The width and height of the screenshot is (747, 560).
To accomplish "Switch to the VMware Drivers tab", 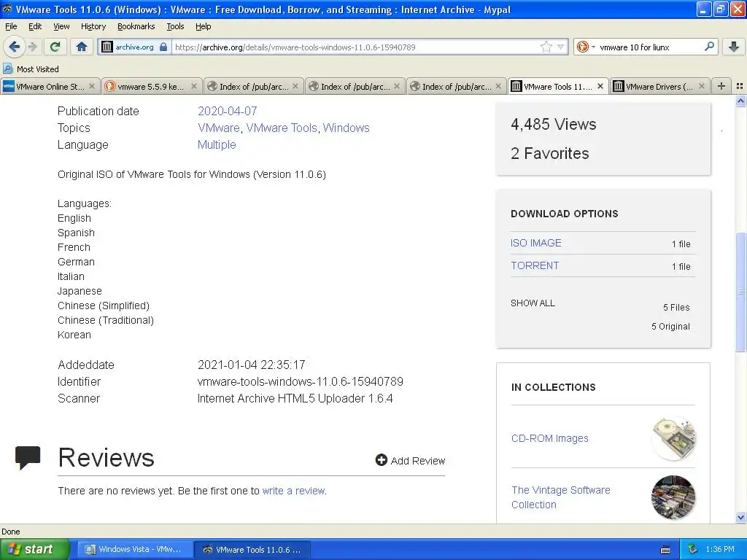I will tap(659, 86).
